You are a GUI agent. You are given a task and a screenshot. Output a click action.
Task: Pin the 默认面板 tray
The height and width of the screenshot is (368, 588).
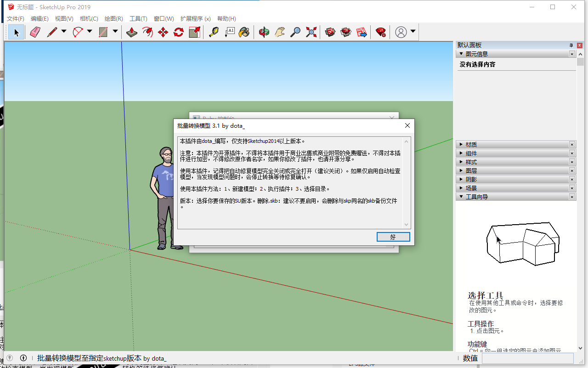coord(571,45)
